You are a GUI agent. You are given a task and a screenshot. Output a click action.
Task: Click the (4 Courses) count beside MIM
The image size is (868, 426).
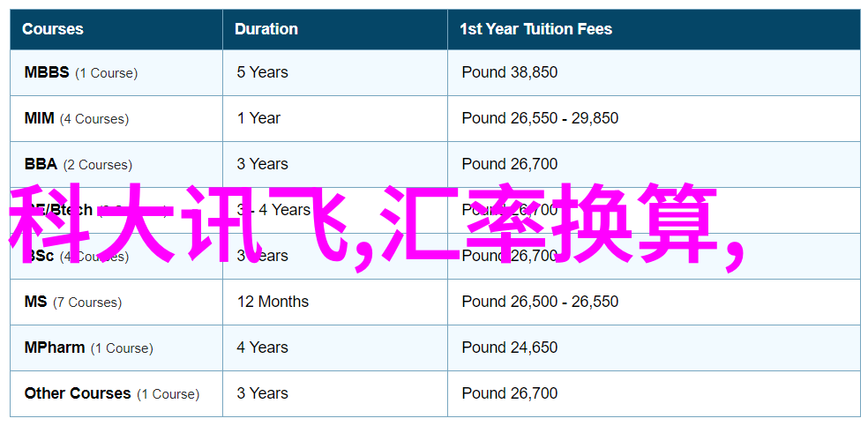point(94,119)
